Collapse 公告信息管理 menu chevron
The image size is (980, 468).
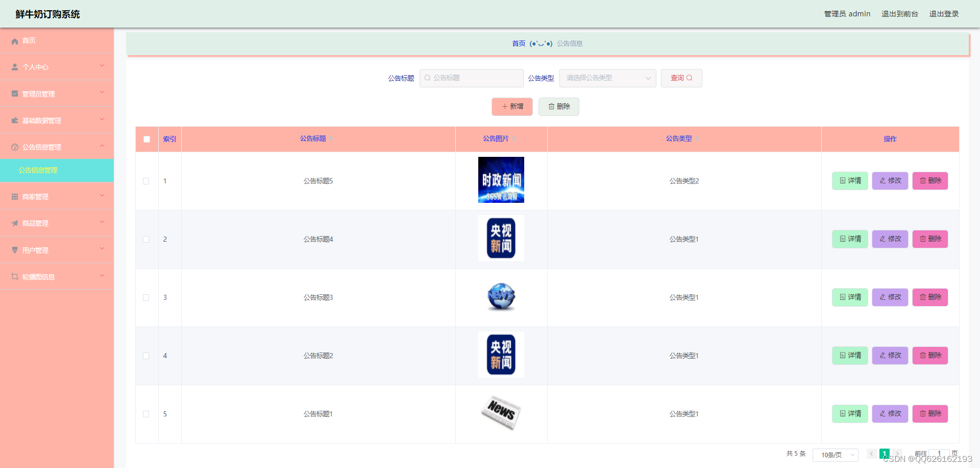(x=102, y=146)
